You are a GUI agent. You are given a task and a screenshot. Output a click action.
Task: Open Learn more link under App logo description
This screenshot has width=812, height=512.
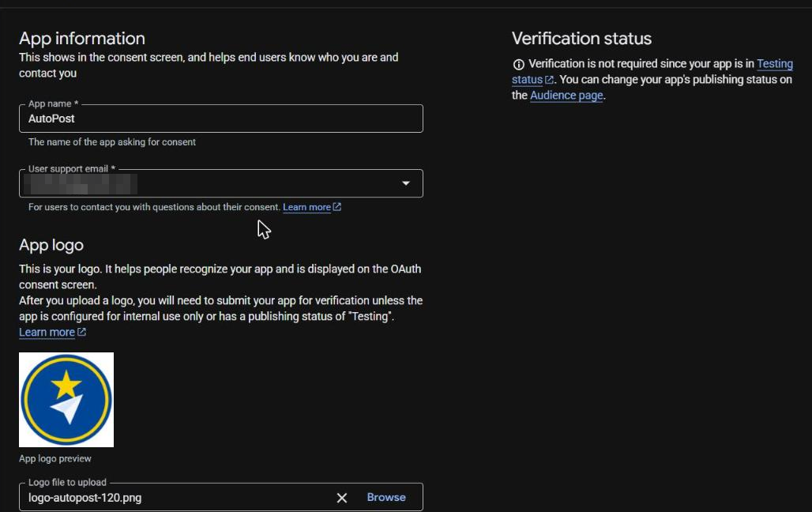click(47, 332)
